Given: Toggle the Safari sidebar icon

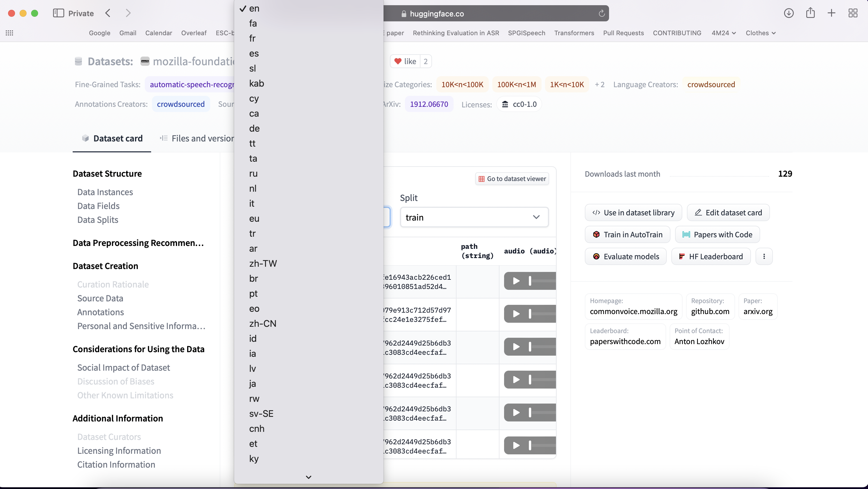Looking at the screenshot, I should (58, 13).
